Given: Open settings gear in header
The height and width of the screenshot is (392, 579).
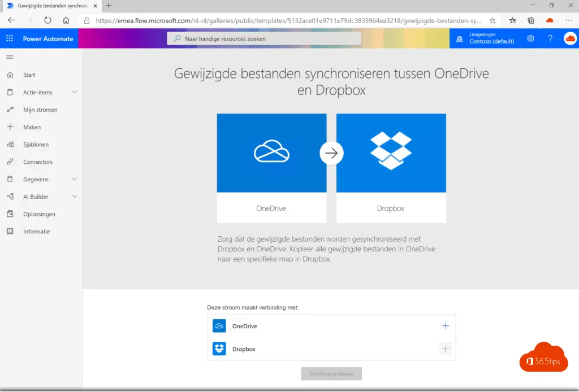Looking at the screenshot, I should 530,38.
